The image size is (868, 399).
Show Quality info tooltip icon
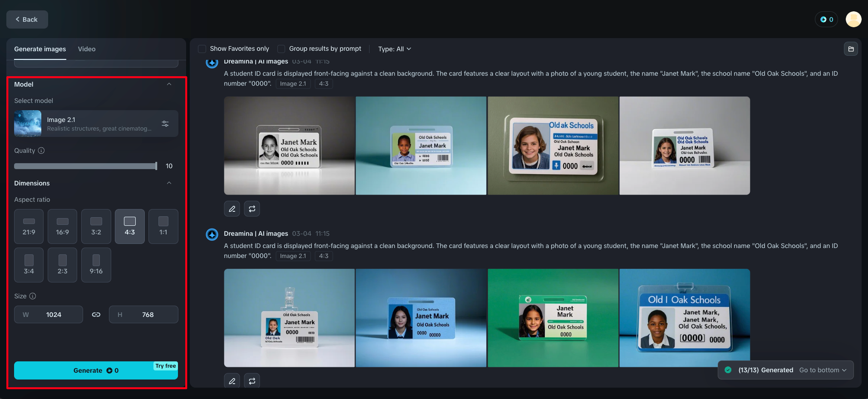point(41,151)
